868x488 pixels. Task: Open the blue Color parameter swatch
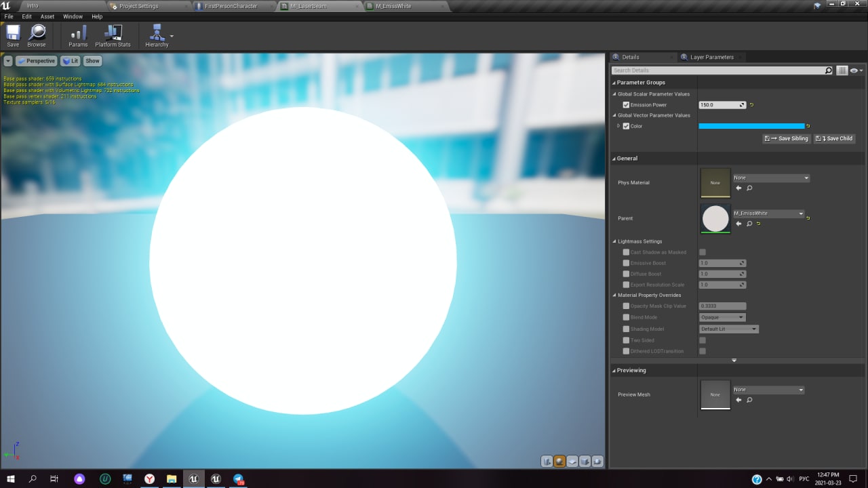coord(751,126)
